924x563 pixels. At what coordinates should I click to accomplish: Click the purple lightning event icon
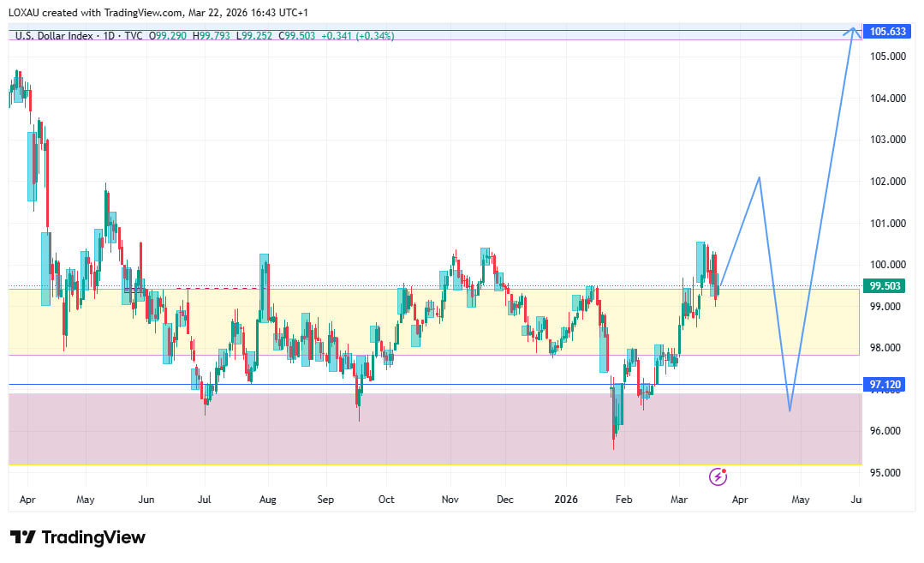719,475
